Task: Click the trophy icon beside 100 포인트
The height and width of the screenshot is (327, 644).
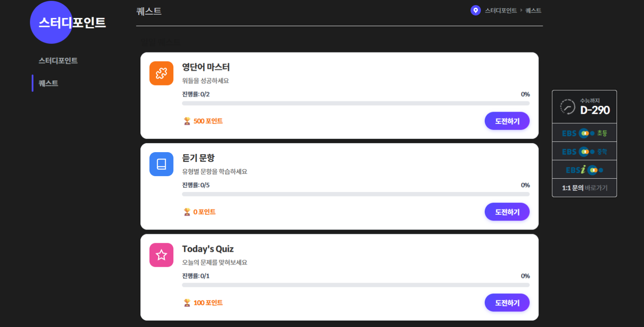Action: tap(187, 303)
